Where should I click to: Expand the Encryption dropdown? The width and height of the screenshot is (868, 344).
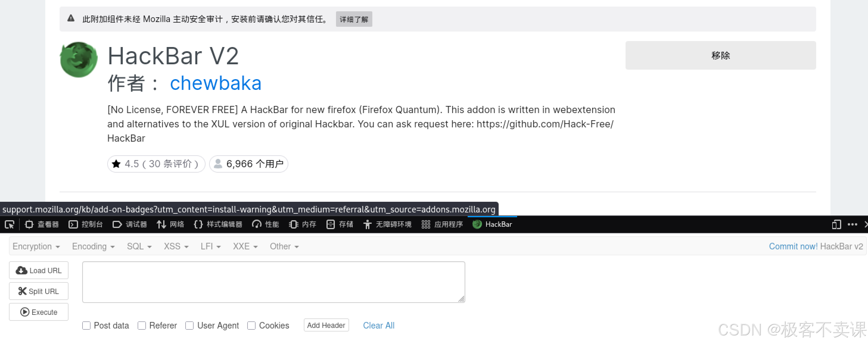[x=36, y=246]
